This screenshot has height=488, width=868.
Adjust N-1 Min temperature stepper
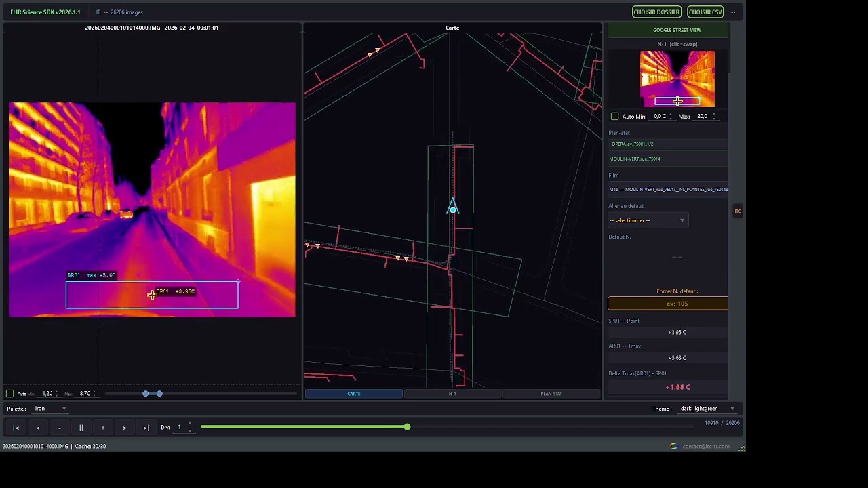coord(671,117)
